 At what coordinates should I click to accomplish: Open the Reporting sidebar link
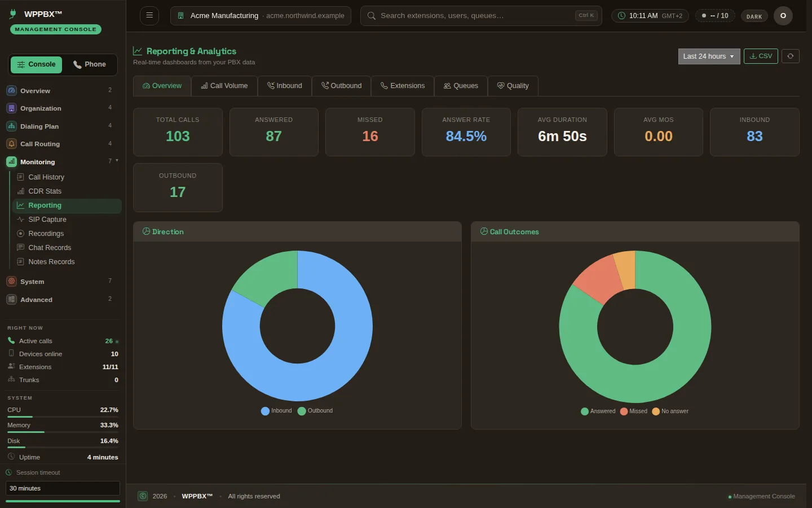67,205
